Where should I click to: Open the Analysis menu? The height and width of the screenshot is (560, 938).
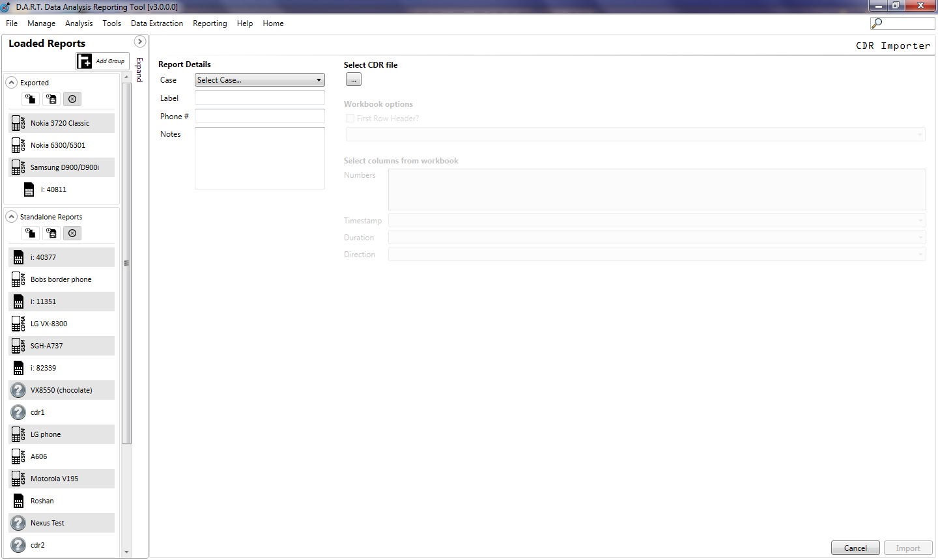tap(79, 23)
